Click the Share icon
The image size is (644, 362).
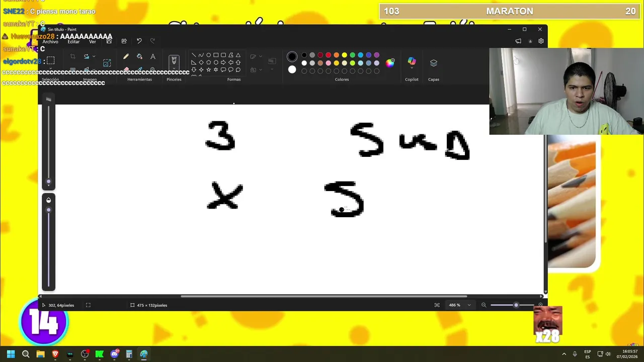pyautogui.click(x=124, y=41)
